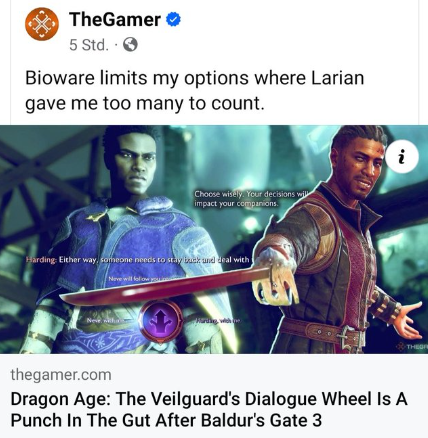Open the Dragon Age Veilguard article headline

tap(209, 409)
